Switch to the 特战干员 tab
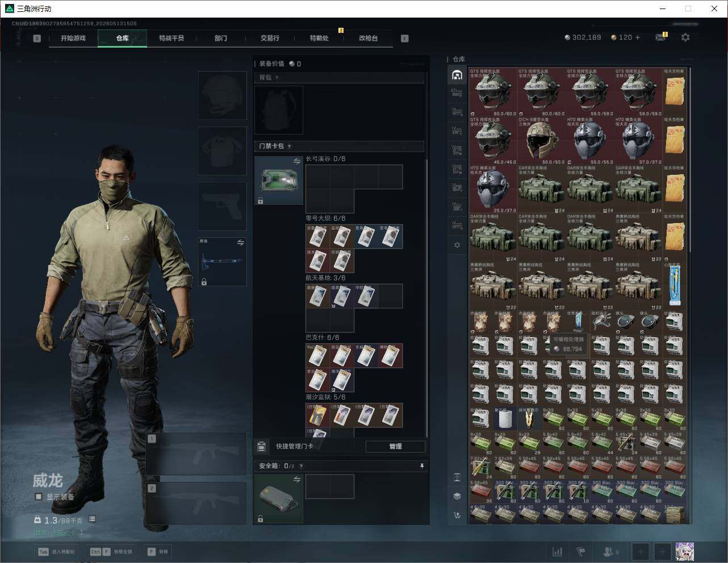This screenshot has width=728, height=563. [x=171, y=38]
